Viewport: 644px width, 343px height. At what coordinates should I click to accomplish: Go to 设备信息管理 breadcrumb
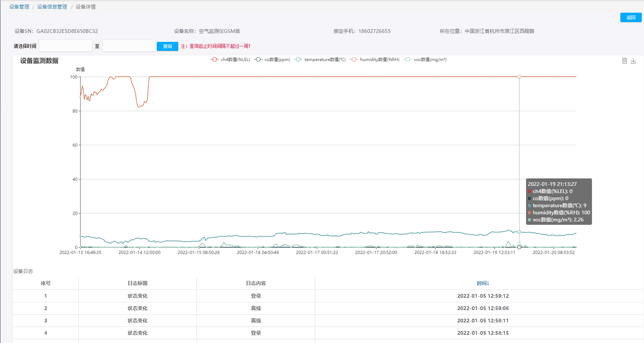point(52,7)
